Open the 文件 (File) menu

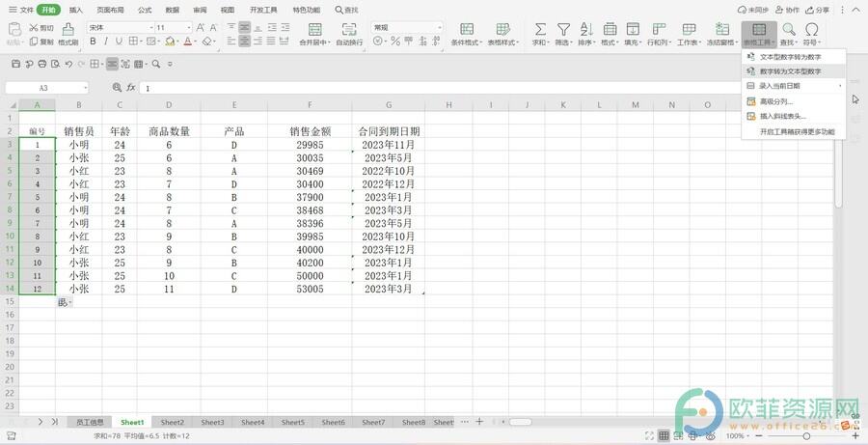[x=21, y=10]
